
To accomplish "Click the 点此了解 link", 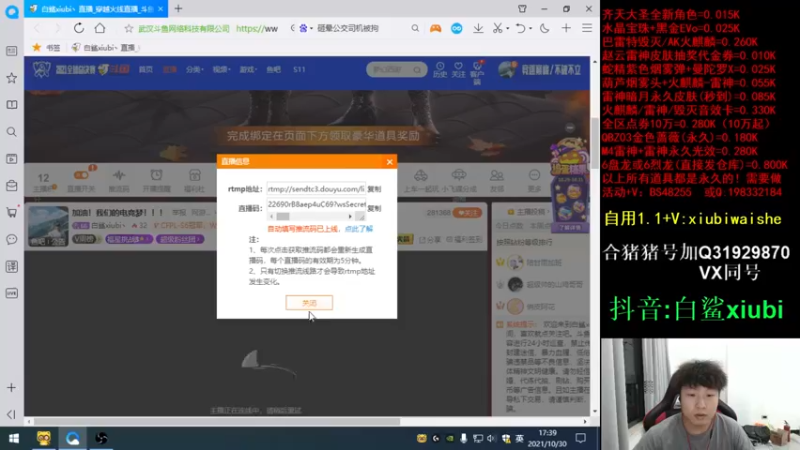I will pyautogui.click(x=359, y=229).
